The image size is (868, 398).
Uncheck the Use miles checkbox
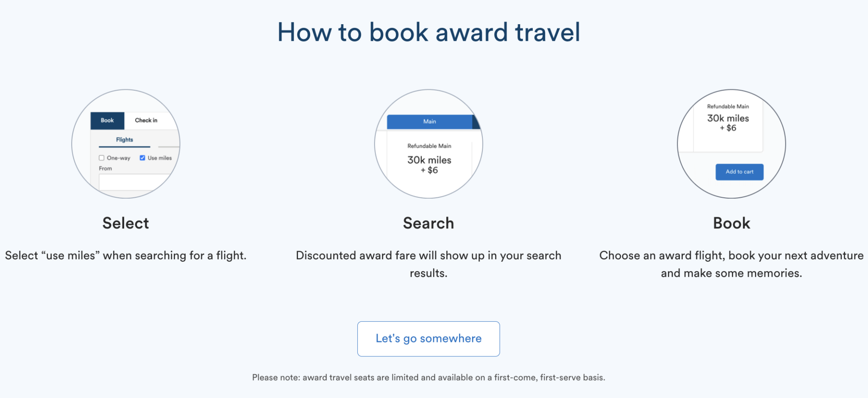142,158
